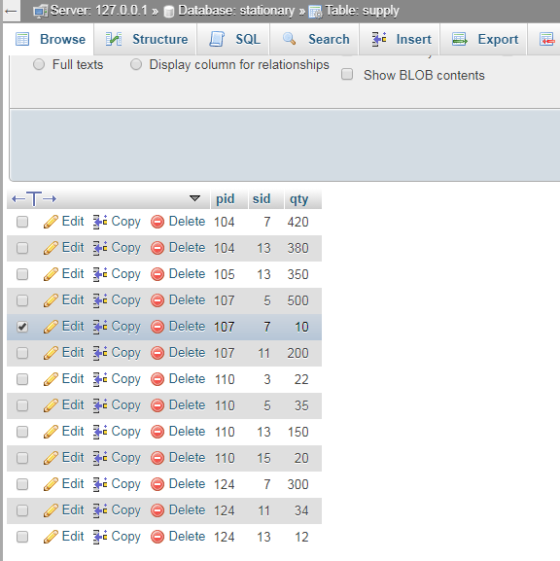Image resolution: width=560 pixels, height=561 pixels.
Task: Click Copy icon for row qty 200
Action: point(100,353)
